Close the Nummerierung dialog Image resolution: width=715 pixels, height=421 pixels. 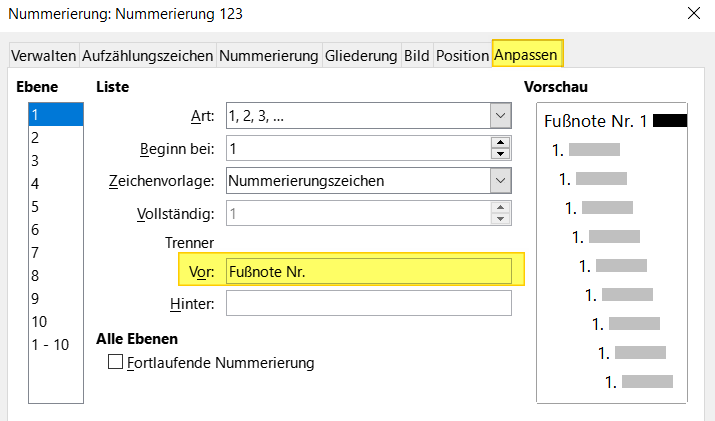click(694, 13)
